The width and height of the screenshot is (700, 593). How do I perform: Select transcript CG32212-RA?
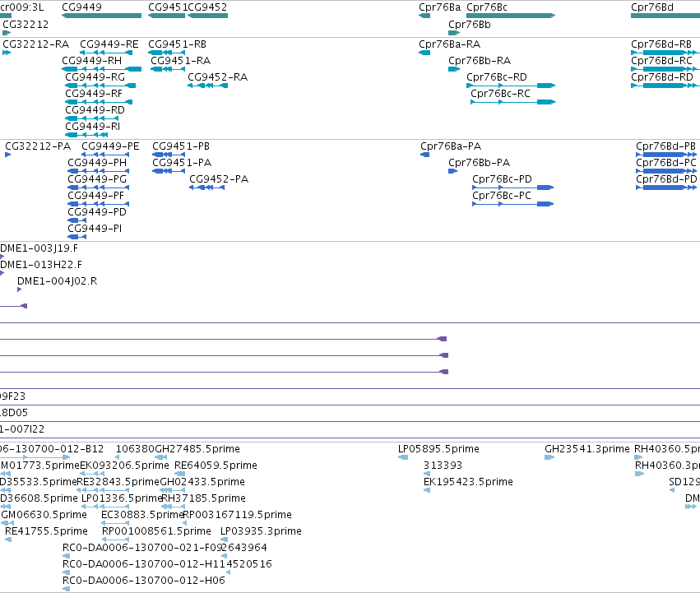click(x=35, y=44)
